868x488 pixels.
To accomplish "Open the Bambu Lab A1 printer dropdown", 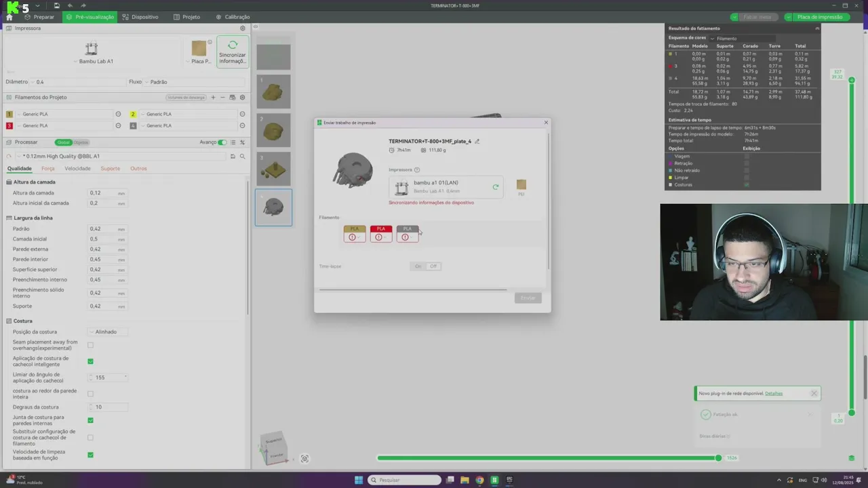I will click(x=94, y=61).
